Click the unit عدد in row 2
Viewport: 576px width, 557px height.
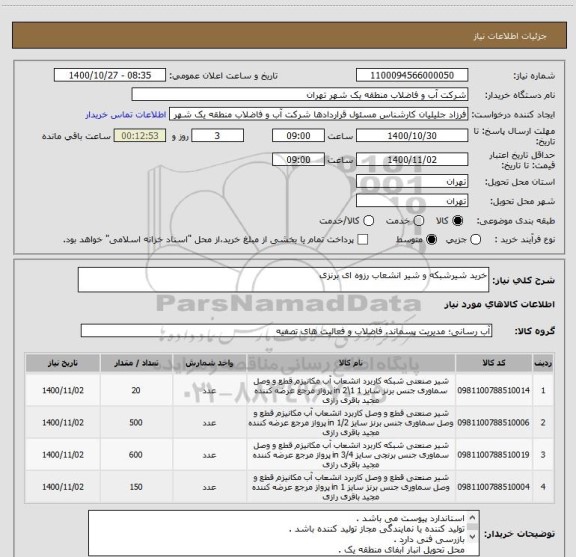209,423
